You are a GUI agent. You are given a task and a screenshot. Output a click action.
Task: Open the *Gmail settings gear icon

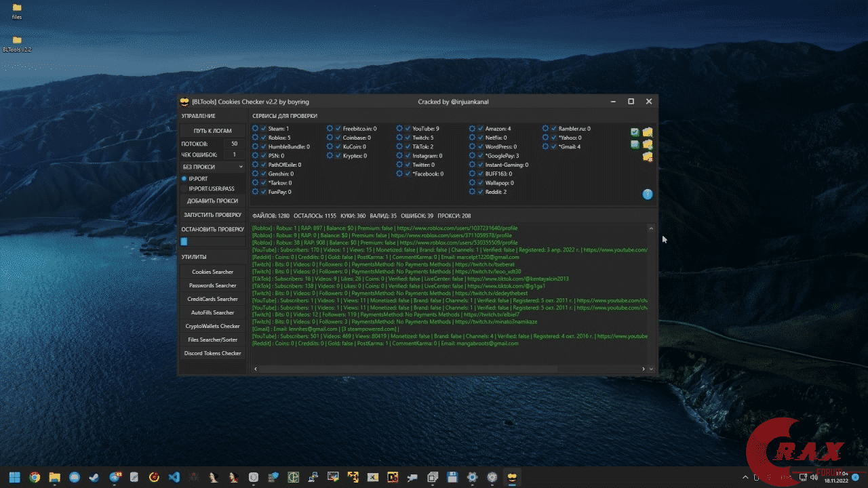coord(546,146)
